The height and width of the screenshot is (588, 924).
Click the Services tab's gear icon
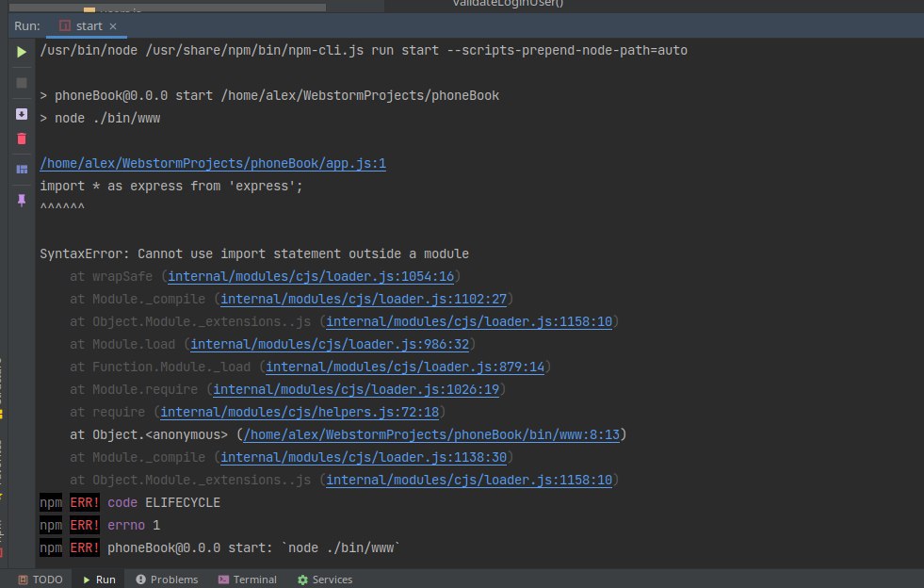[x=302, y=580]
